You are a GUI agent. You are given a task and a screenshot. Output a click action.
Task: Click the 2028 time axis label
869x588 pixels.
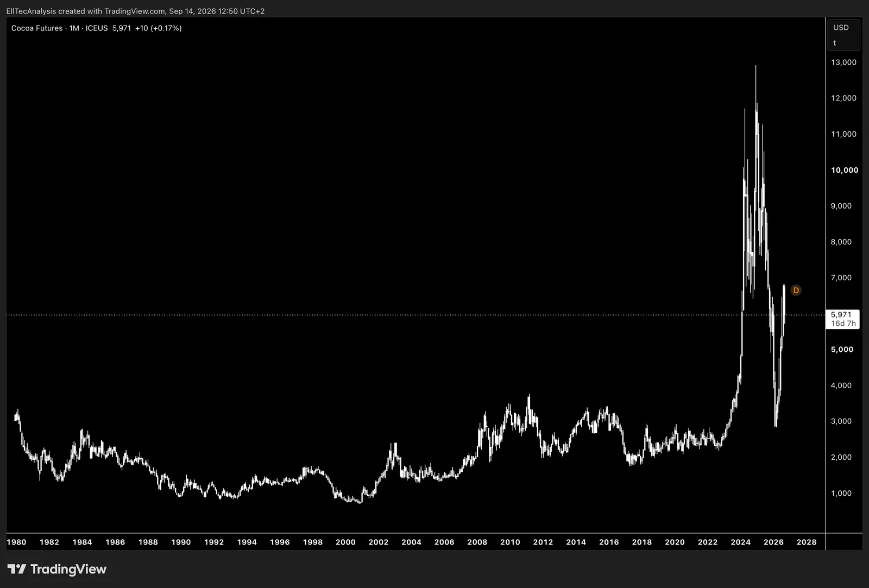(807, 542)
